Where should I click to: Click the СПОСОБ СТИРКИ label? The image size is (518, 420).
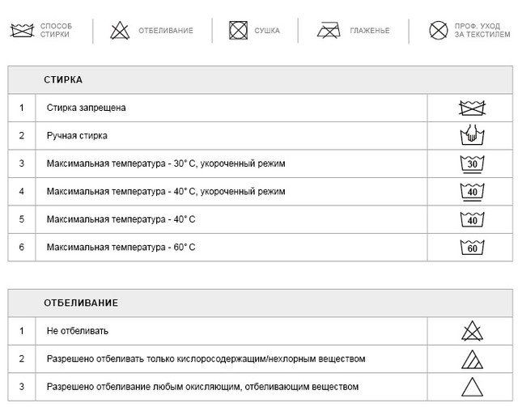56,30
